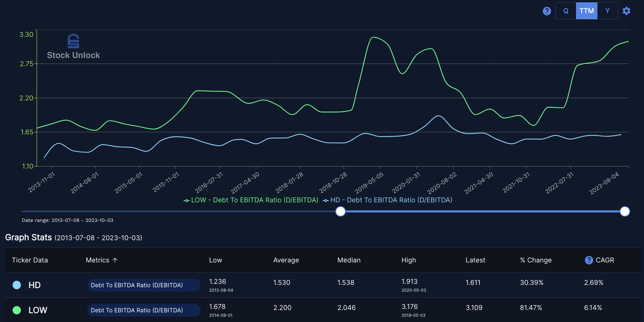This screenshot has height=322, width=644.
Task: Click the 3.30 y-axis label
Action: tap(26, 34)
